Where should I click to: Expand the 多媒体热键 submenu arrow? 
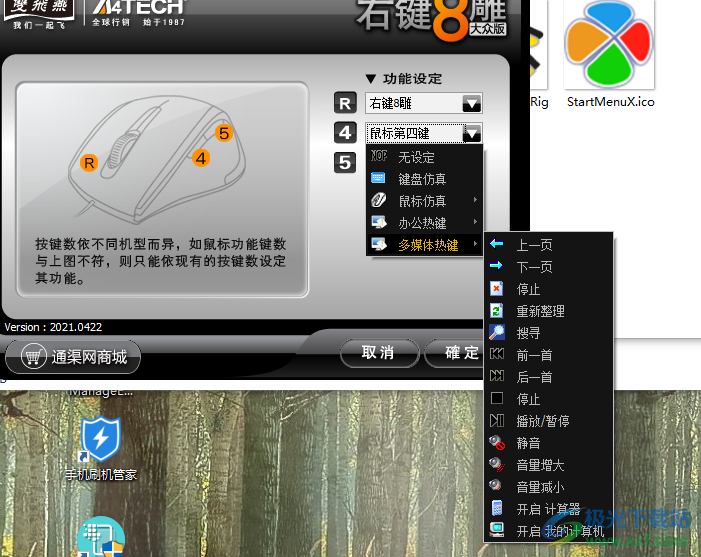point(475,244)
